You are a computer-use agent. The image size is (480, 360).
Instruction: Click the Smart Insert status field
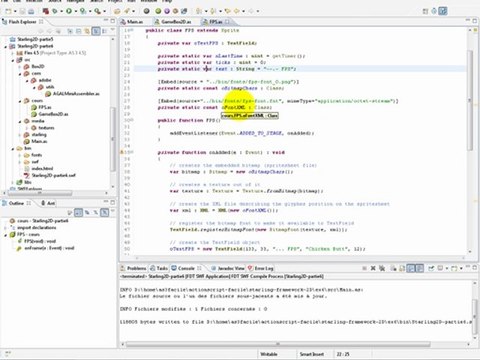coord(312,354)
